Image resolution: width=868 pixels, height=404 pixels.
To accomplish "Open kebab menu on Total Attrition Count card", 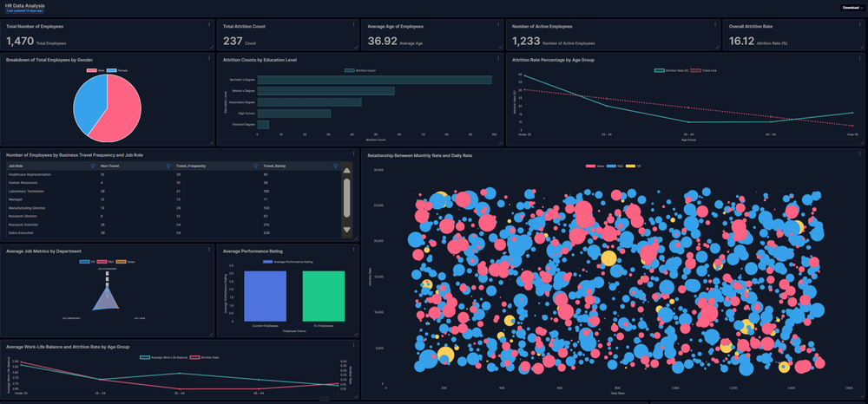I will click(x=353, y=25).
